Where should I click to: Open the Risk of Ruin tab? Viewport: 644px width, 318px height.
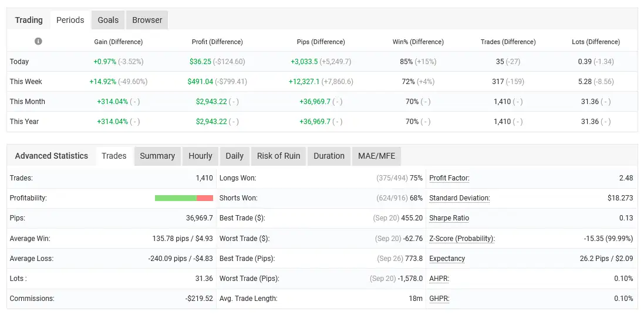point(278,156)
